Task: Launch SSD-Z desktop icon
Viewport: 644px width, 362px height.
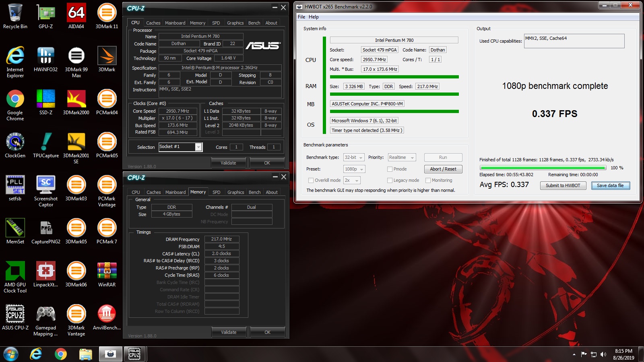Action: click(x=46, y=103)
